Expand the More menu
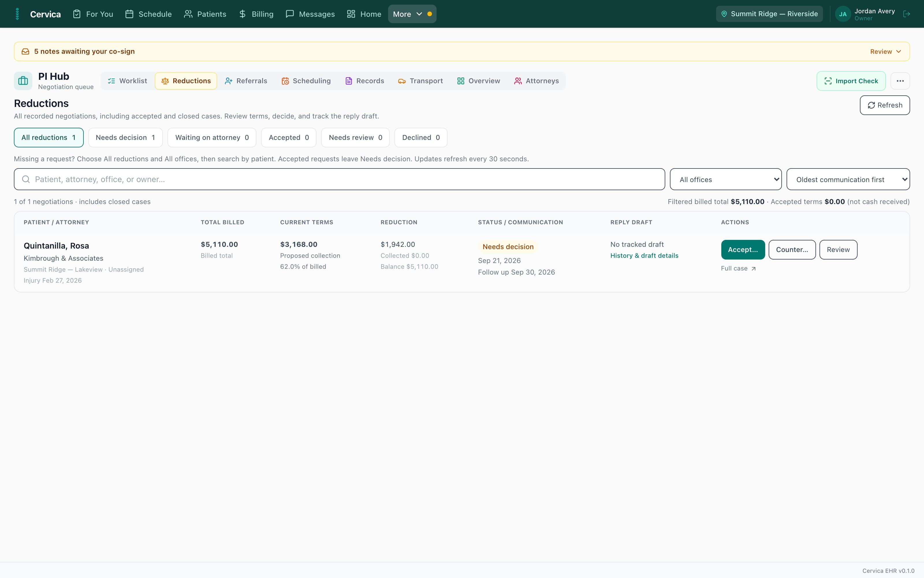The height and width of the screenshot is (578, 924). point(412,14)
